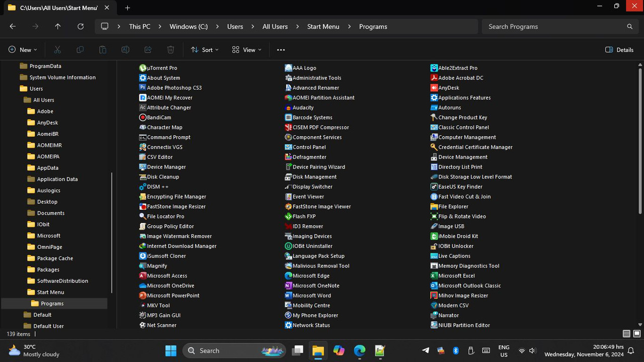Screen dimensions: 644x362
Task: Select the Microsoft Edge shortcut icon
Action: [288, 276]
